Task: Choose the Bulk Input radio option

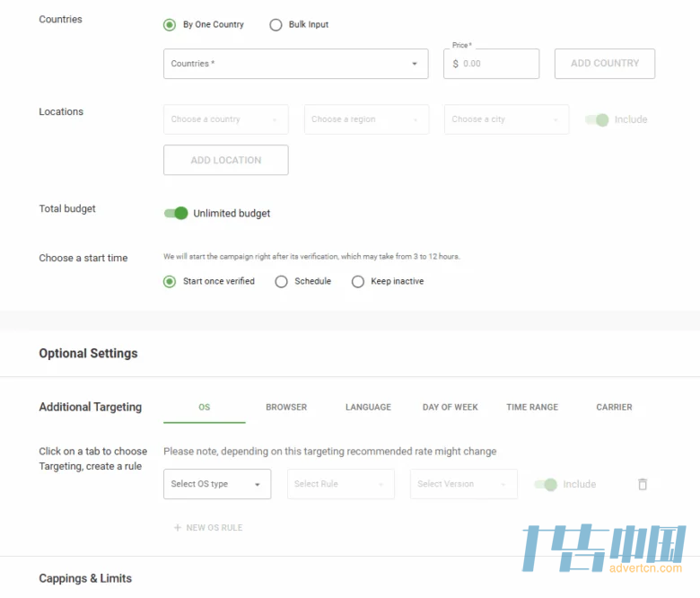Action: 276,25
